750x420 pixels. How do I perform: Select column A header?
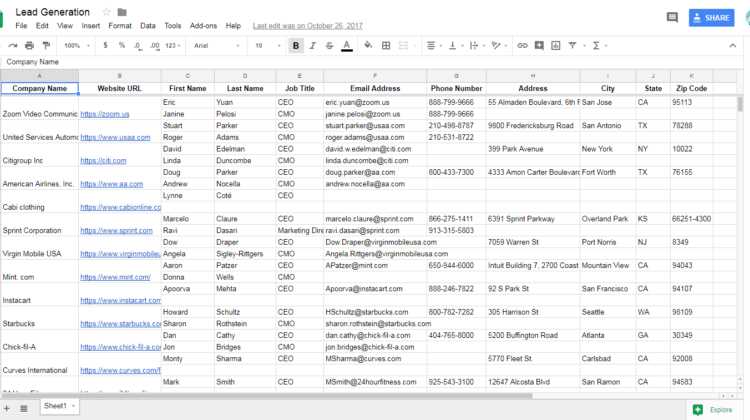(x=40, y=76)
